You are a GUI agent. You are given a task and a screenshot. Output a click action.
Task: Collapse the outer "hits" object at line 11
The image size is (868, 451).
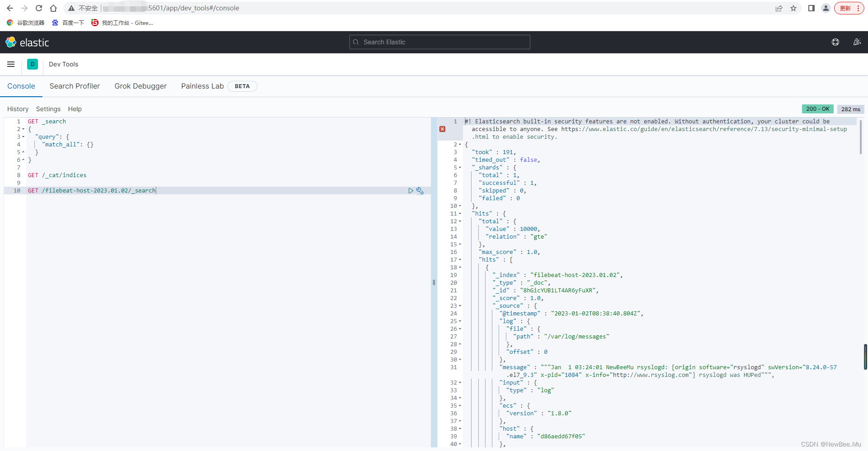point(460,214)
